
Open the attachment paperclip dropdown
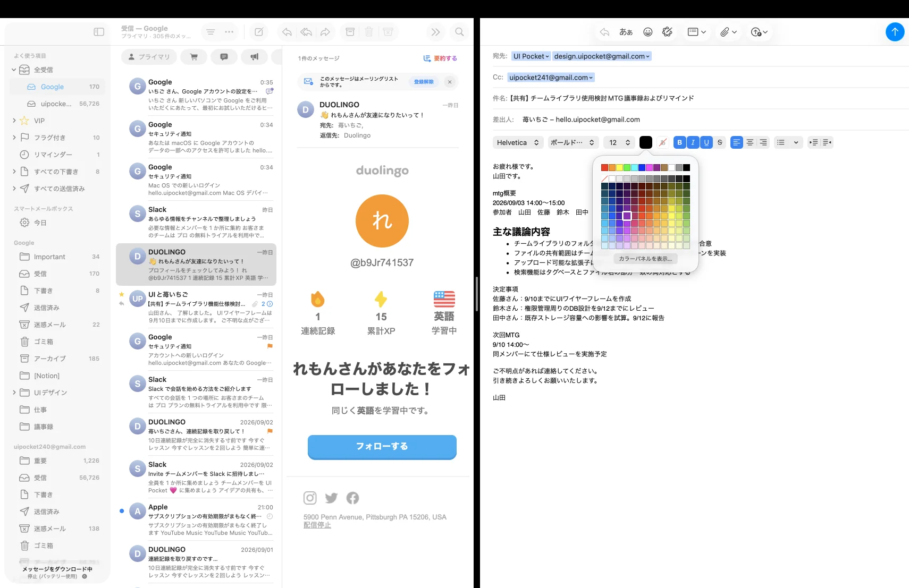tap(728, 32)
